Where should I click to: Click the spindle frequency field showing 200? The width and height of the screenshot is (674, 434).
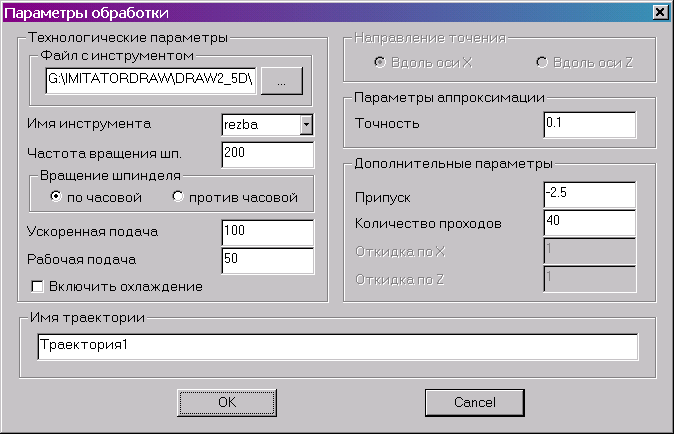click(x=268, y=155)
